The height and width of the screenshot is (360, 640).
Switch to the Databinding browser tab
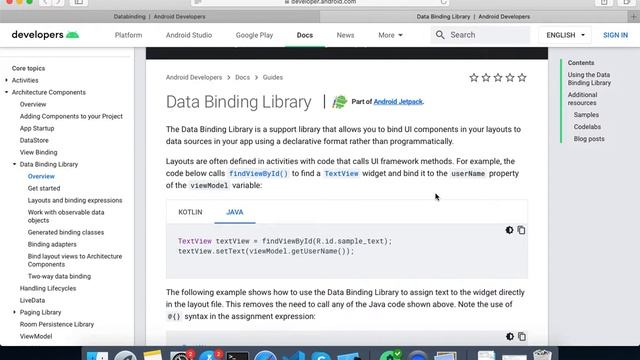click(160, 17)
